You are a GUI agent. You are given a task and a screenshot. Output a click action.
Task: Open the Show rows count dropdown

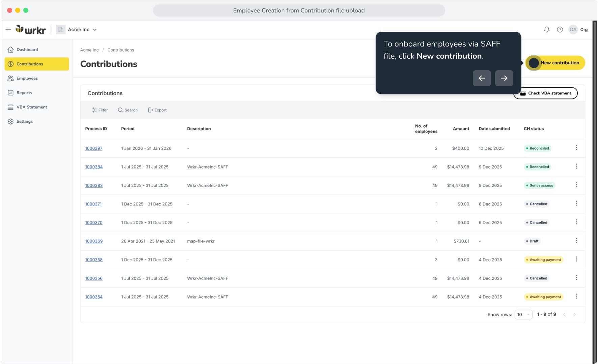tap(523, 314)
